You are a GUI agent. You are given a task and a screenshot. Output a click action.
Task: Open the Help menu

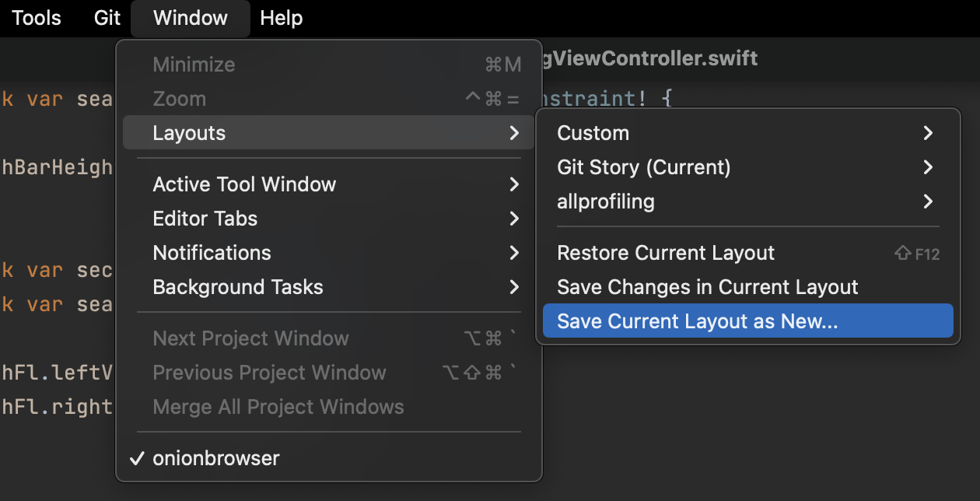coord(282,18)
